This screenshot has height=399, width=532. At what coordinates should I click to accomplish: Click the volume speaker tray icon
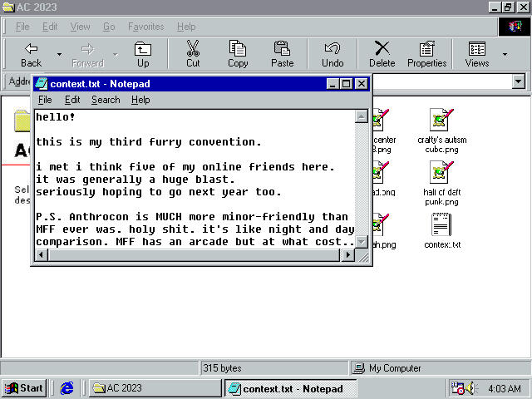point(473,388)
